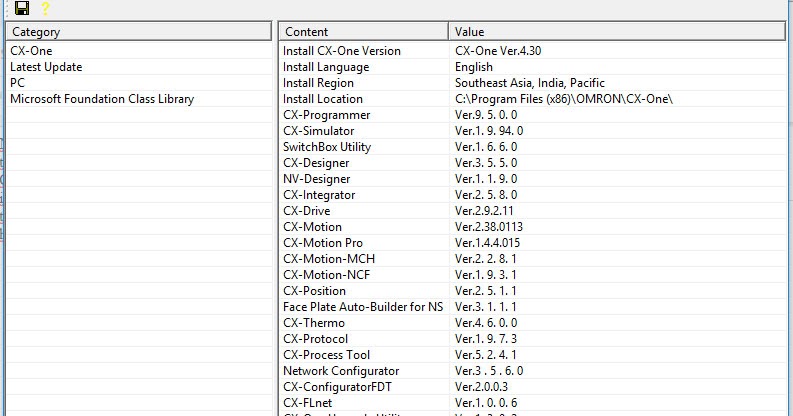This screenshot has width=793, height=416.
Task: Click the Value column header
Action: click(x=617, y=31)
